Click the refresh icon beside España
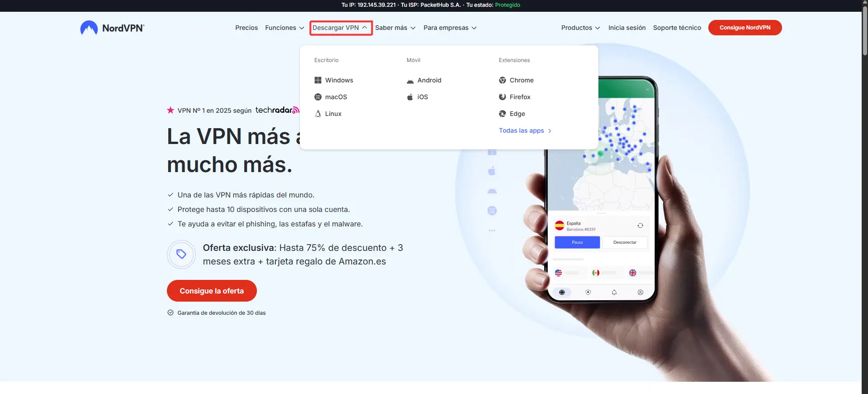 click(x=640, y=226)
